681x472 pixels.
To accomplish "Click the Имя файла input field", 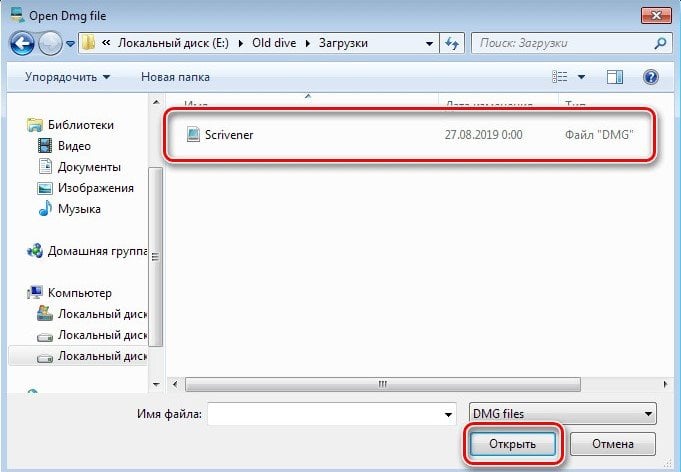I will (332, 414).
